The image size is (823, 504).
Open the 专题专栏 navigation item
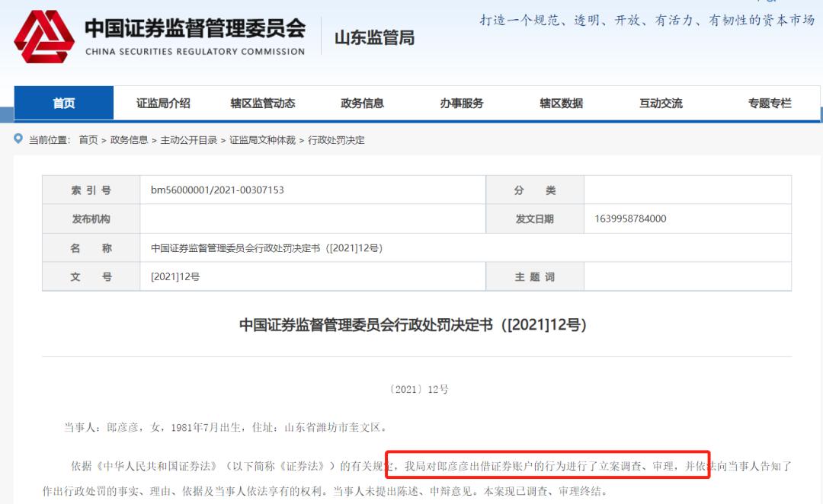click(x=770, y=104)
